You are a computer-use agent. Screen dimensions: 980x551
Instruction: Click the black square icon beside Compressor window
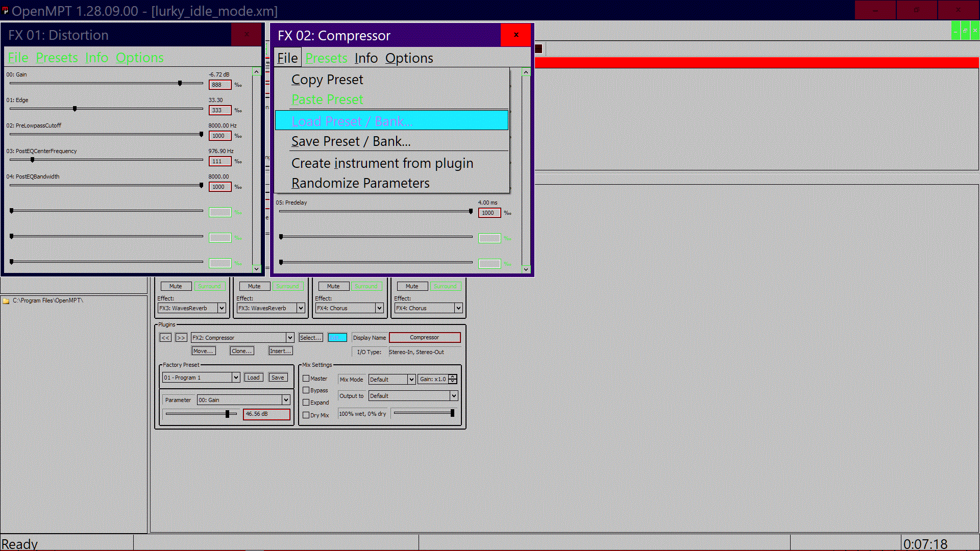(538, 49)
